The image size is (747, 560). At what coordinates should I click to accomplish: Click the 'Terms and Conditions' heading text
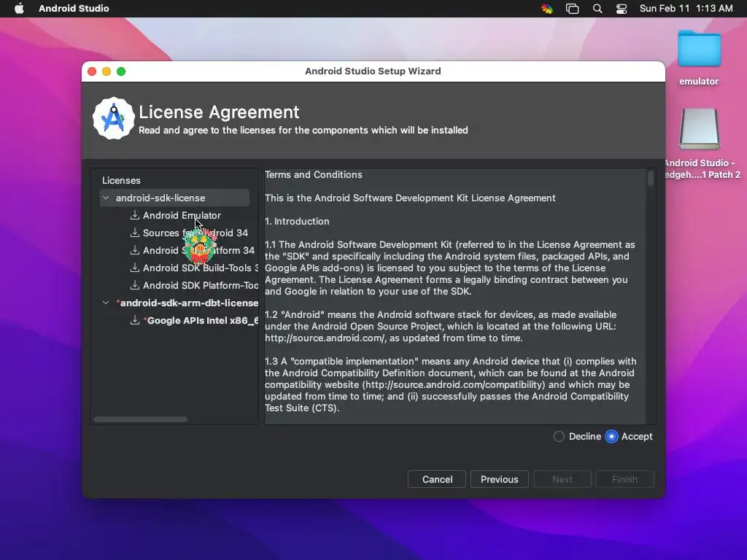314,175
